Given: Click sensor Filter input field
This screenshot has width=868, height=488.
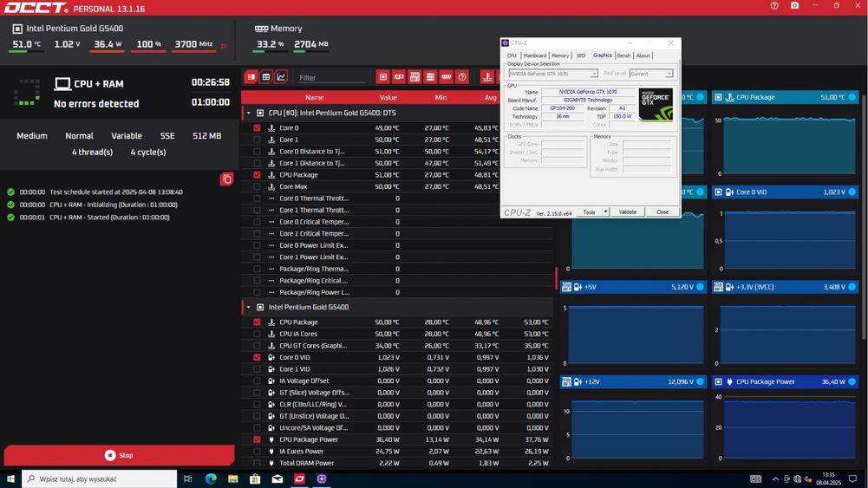Looking at the screenshot, I should pyautogui.click(x=331, y=78).
